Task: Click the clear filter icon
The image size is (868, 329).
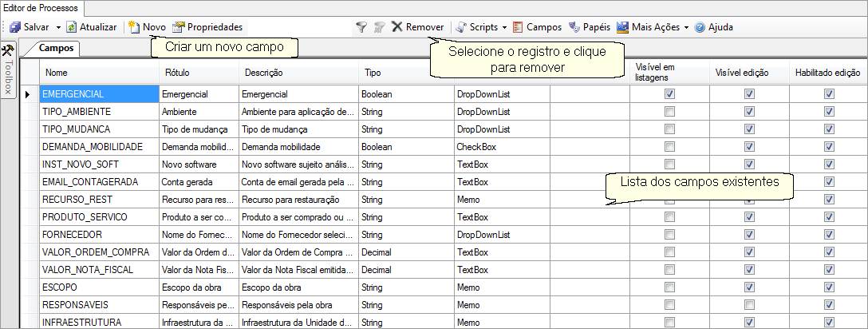Action: click(379, 27)
